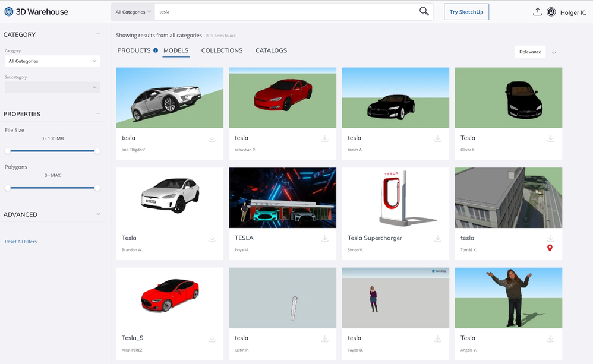
Task: Click the 'TESLA' title by Priya M.
Action: coord(244,238)
